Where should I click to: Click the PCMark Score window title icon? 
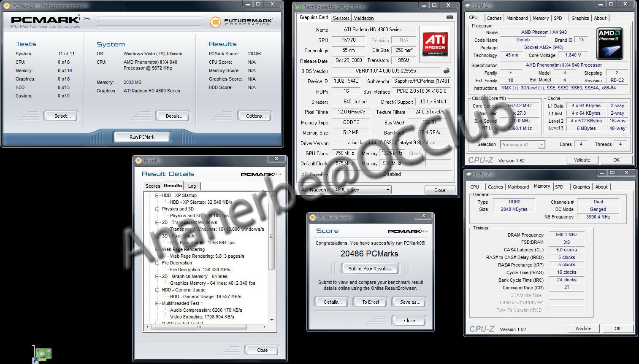313,217
